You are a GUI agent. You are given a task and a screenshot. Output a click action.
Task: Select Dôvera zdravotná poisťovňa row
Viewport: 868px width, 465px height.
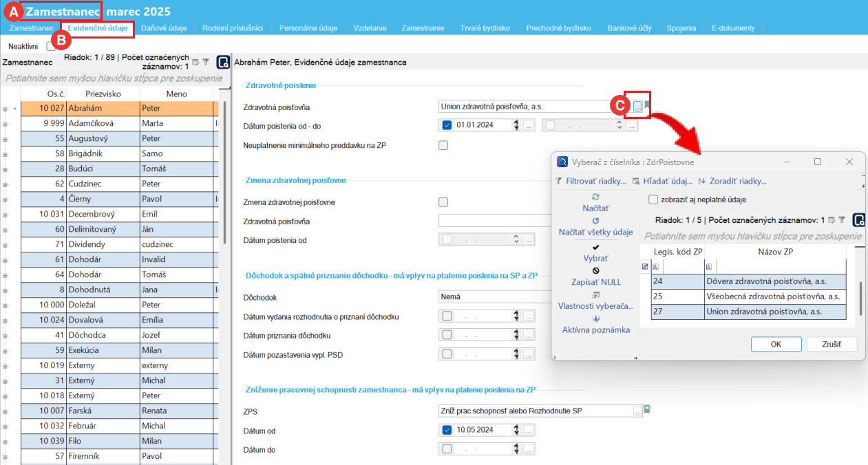pyautogui.click(x=775, y=281)
